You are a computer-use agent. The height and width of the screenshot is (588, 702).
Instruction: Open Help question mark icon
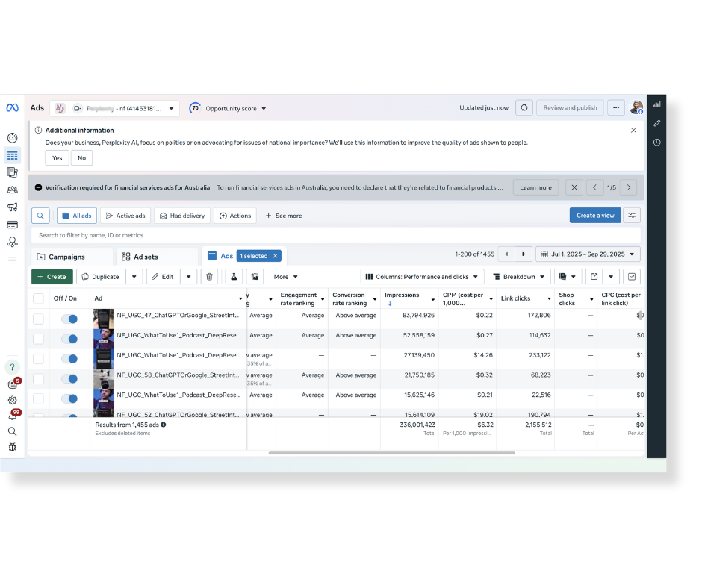13,367
